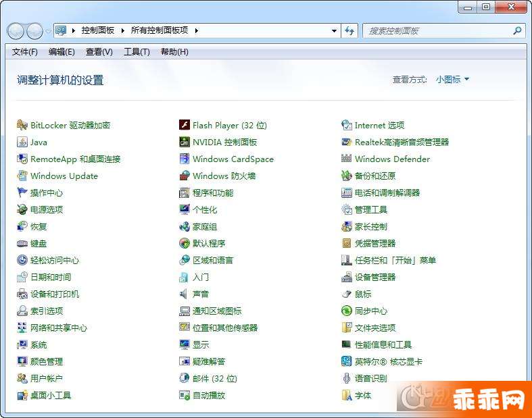Open the 查看方式 小图标 dropdown
Screen dimensions: 532x418
tap(452, 79)
